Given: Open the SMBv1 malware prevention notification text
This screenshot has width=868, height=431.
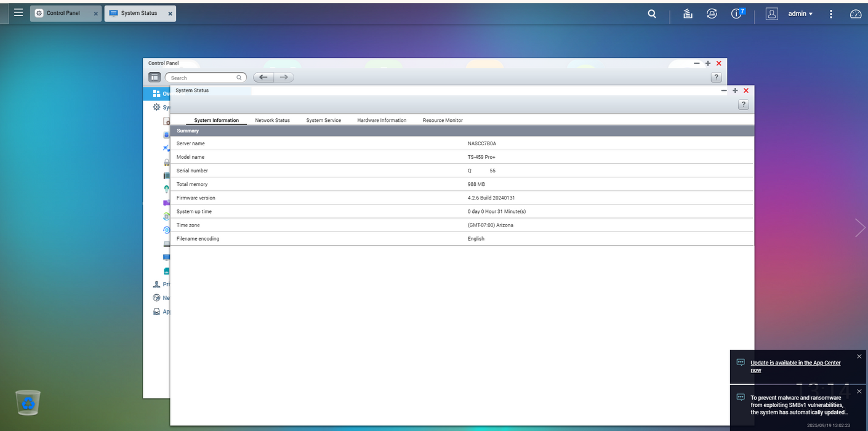Looking at the screenshot, I should 799,405.
